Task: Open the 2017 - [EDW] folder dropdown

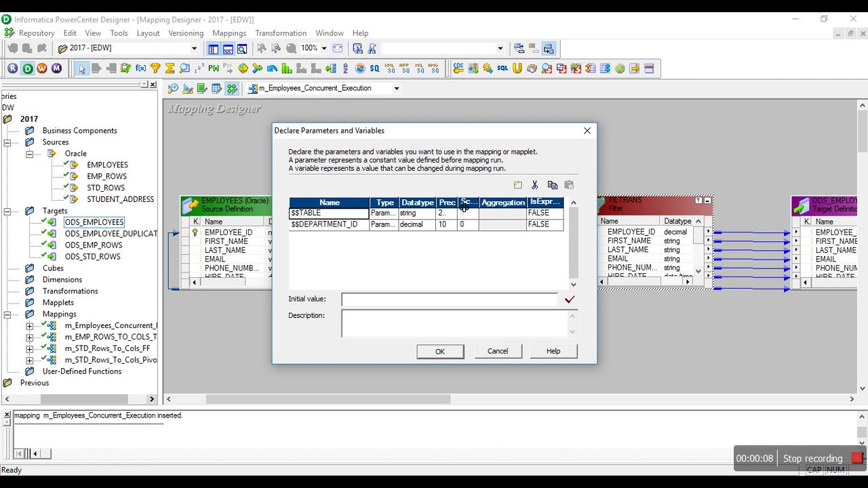Action: click(194, 49)
